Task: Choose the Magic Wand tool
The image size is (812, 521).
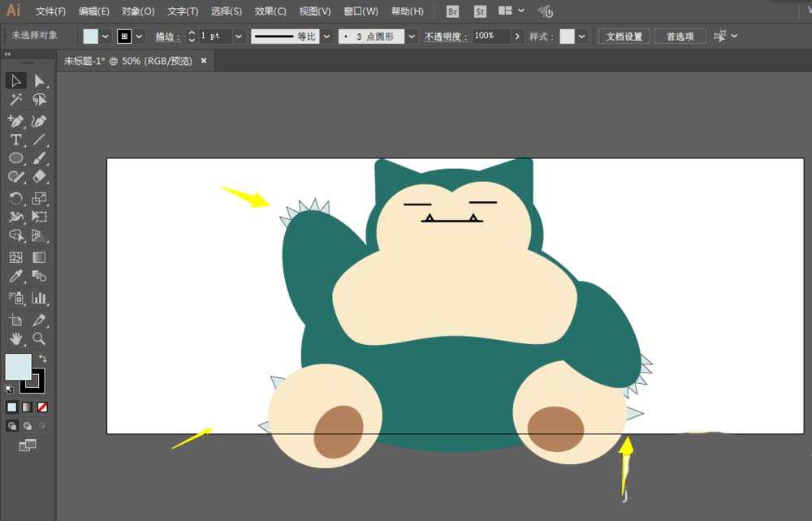Action: coord(16,99)
